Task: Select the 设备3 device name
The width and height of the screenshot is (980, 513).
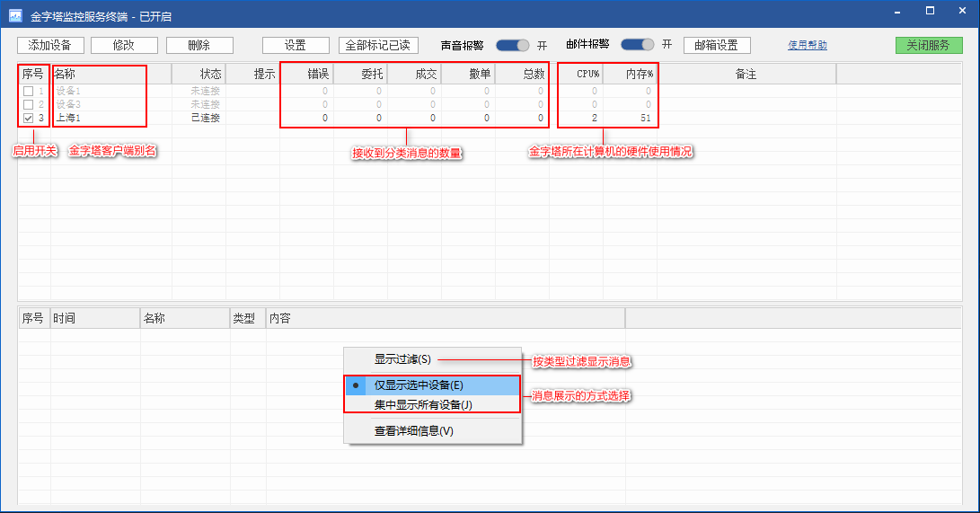Action: 68,104
